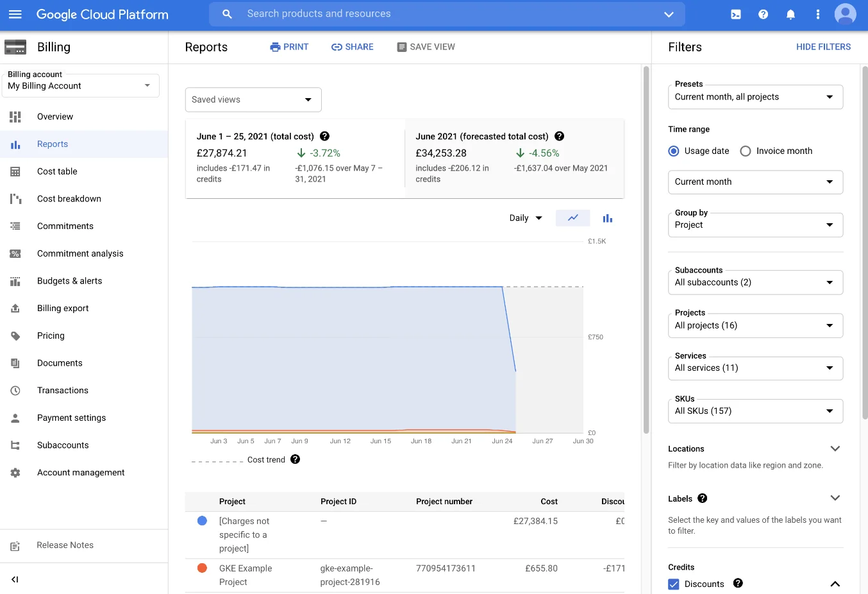The image size is (868, 594).
Task: Collapse the side navigation panel
Action: tap(15, 579)
